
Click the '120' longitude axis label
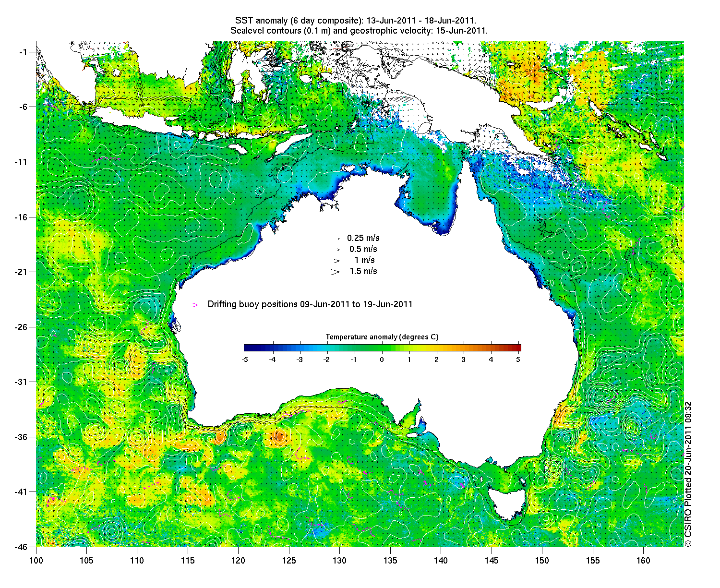click(238, 560)
